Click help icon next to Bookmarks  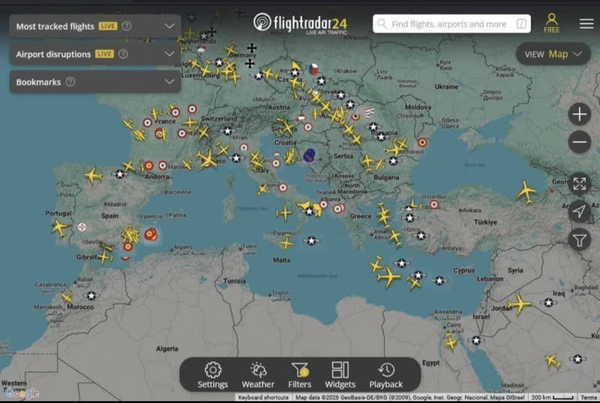click(x=71, y=81)
